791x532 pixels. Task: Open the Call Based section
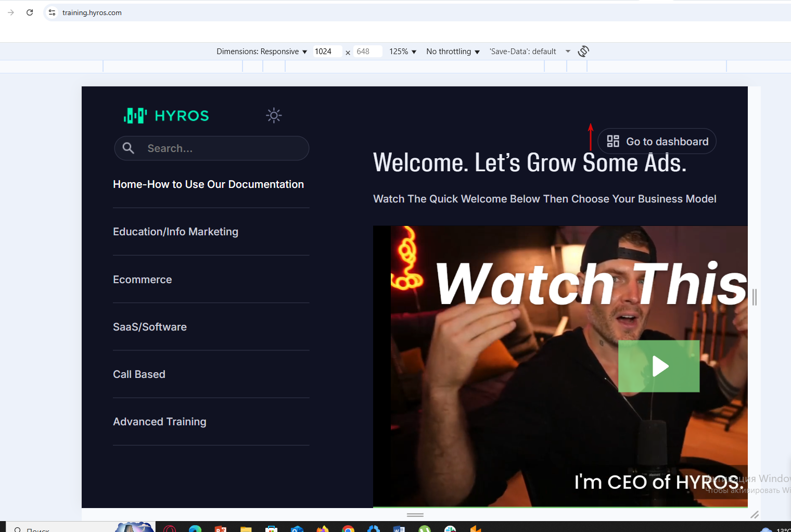click(139, 374)
